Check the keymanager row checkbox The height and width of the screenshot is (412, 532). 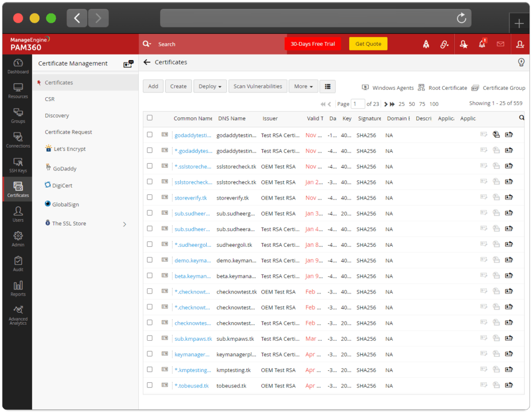pyautogui.click(x=150, y=354)
